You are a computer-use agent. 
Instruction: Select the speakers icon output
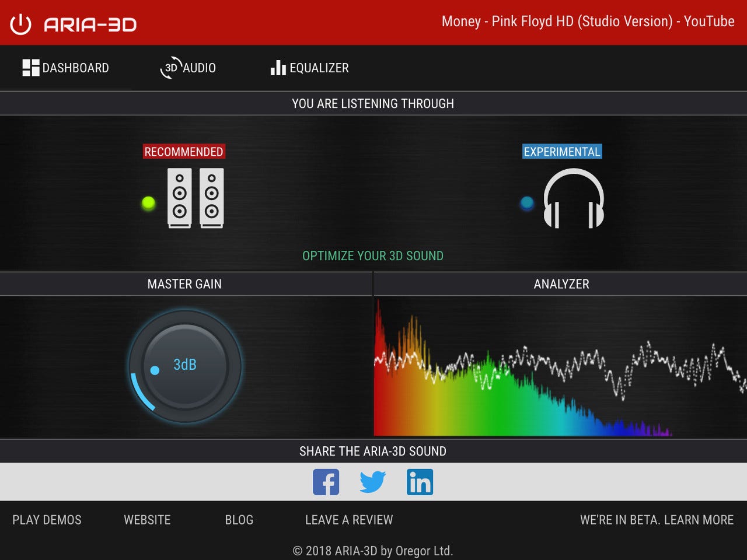(x=196, y=198)
